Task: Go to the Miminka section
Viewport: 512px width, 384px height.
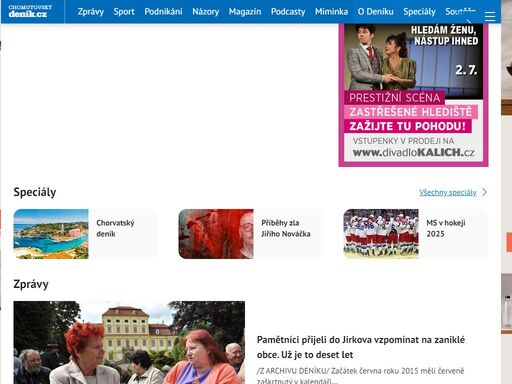Action: coord(331,12)
